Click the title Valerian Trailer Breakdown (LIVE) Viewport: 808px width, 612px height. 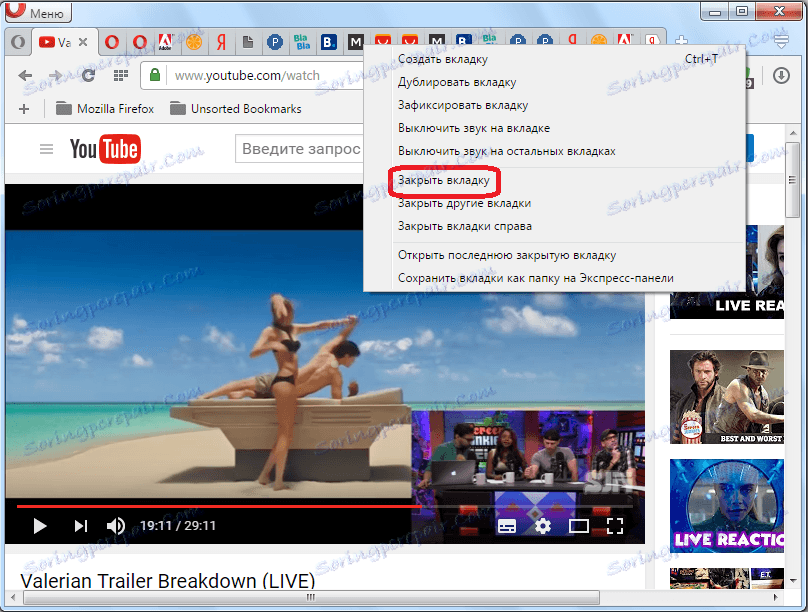[167, 581]
